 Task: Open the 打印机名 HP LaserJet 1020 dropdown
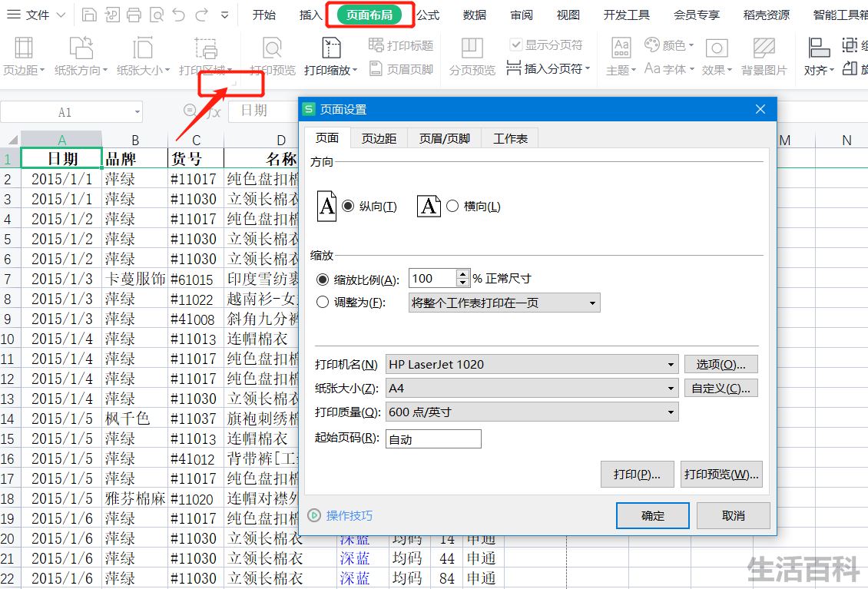pos(532,364)
